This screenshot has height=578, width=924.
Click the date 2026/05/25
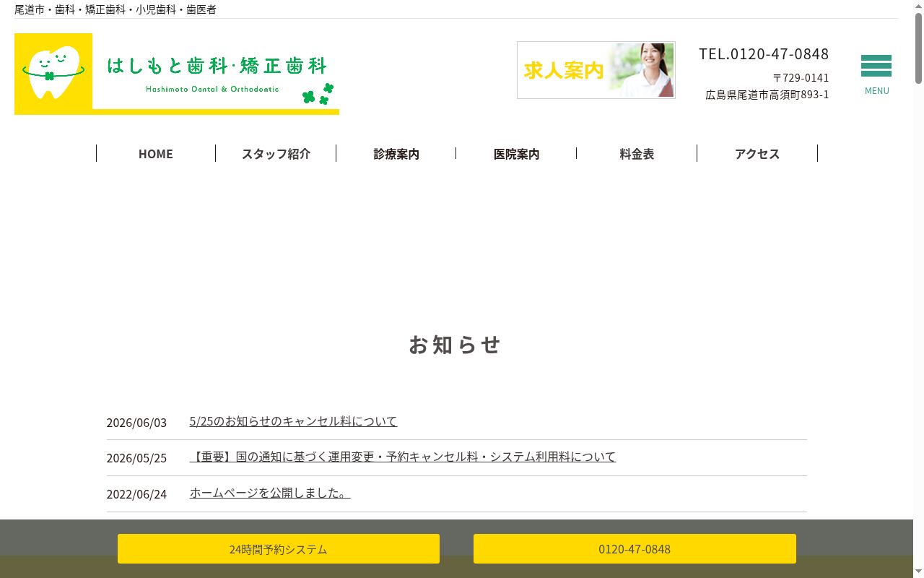(x=136, y=458)
